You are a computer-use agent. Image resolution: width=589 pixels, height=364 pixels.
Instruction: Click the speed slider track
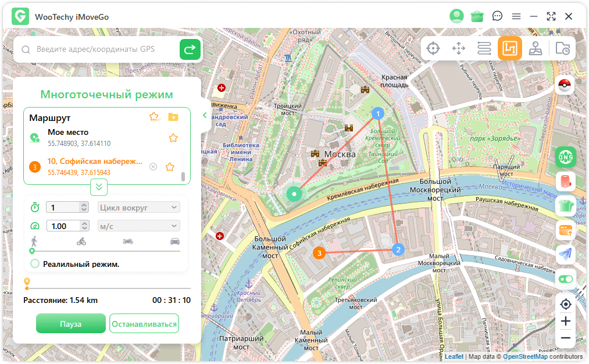(x=106, y=251)
